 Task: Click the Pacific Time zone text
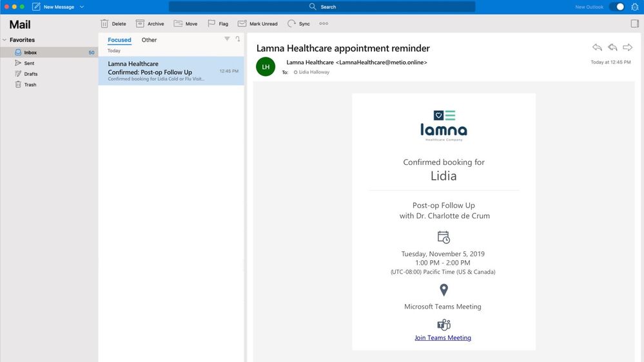(x=443, y=272)
